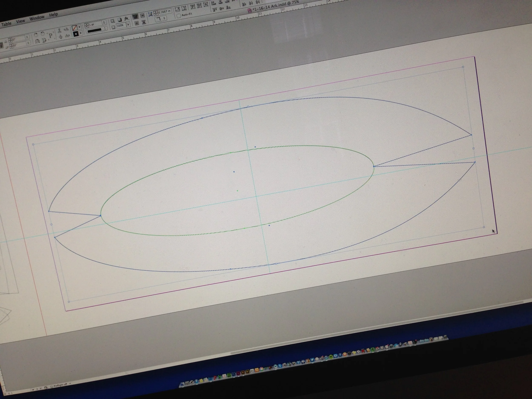Click the Fit Content to Frame icon
The image size is (532, 399).
tap(193, 7)
